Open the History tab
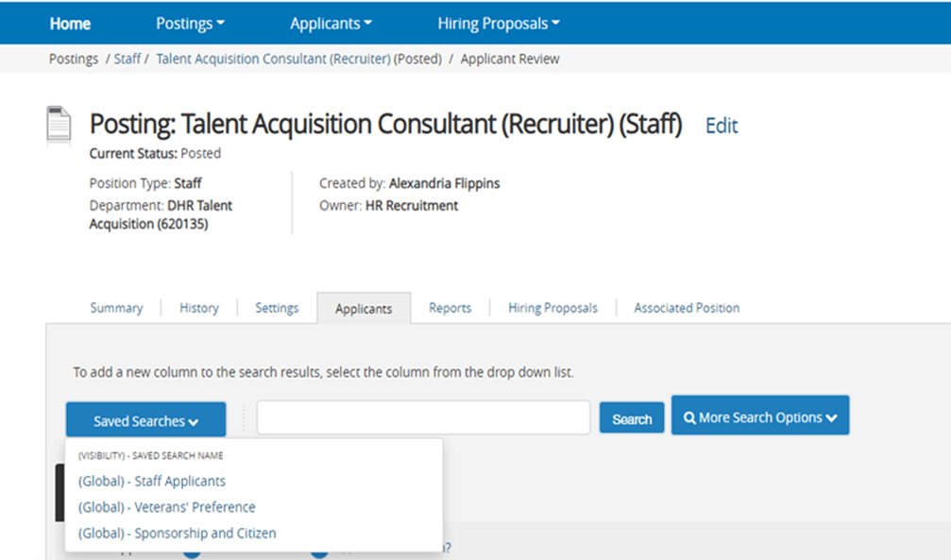 pos(198,308)
